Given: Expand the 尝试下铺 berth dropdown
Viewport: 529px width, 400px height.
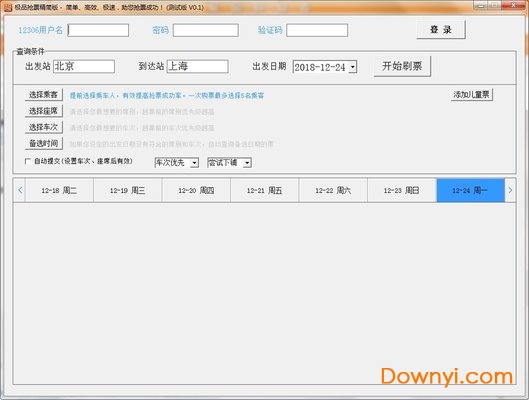Looking at the screenshot, I should coord(247,163).
